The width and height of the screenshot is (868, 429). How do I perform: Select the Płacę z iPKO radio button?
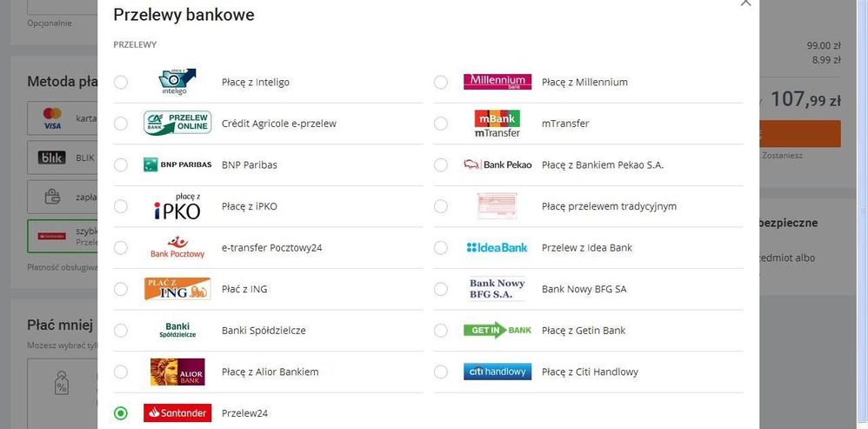coord(121,206)
